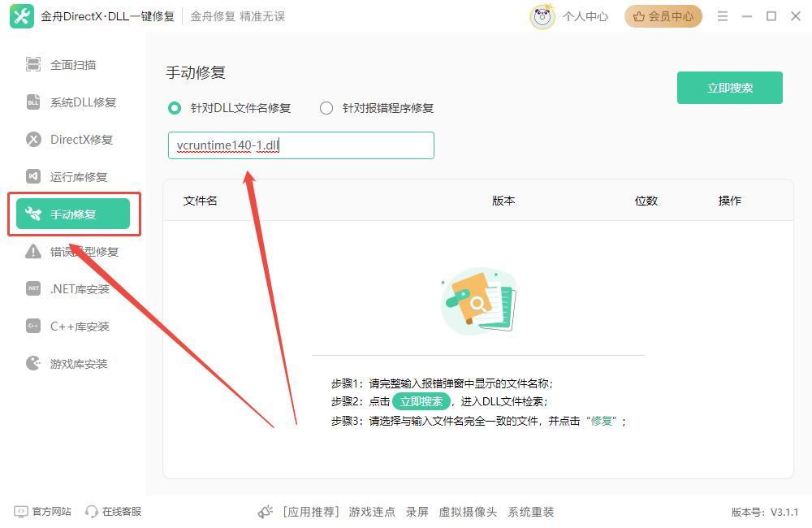Click the 位数 column header
This screenshot has height=528, width=812.
[x=646, y=201]
